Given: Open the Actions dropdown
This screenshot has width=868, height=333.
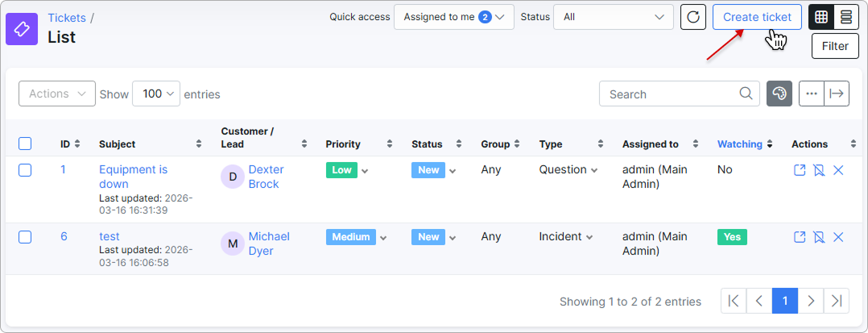Looking at the screenshot, I should 57,94.
